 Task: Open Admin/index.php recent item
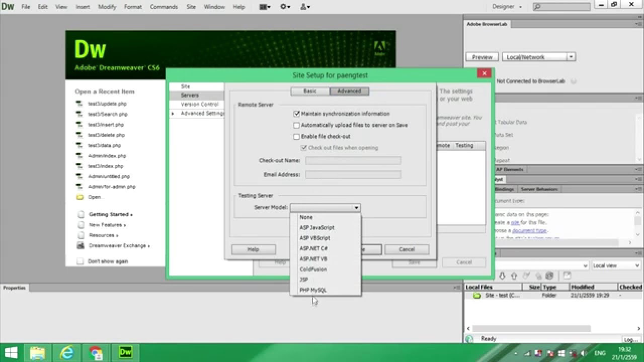(107, 156)
